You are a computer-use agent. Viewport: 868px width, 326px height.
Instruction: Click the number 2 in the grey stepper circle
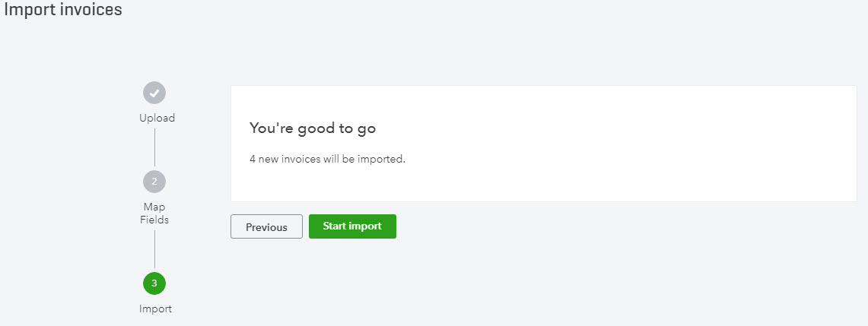(x=154, y=181)
